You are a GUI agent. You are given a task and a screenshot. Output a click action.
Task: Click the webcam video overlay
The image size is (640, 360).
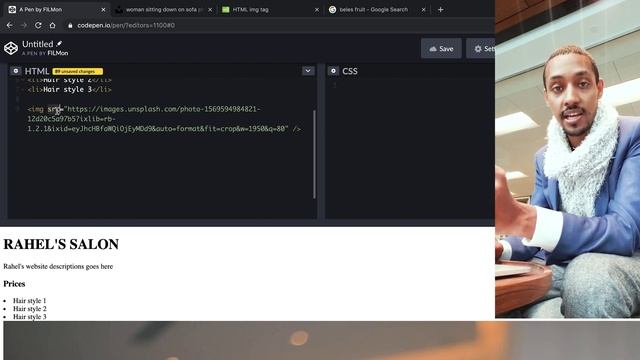point(567,159)
